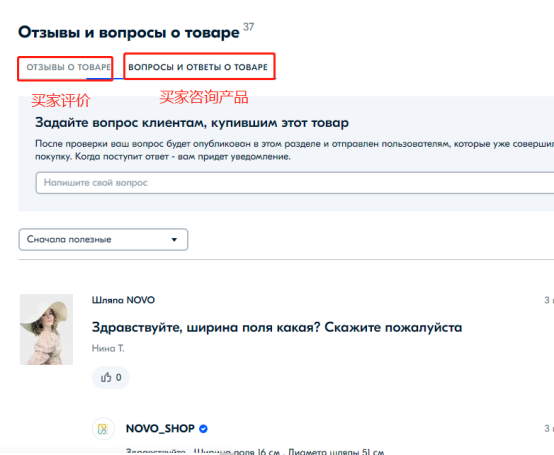Click the "Отзывы и вопросы о товаре" heading
This screenshot has height=455, width=554.
pyautogui.click(x=129, y=32)
